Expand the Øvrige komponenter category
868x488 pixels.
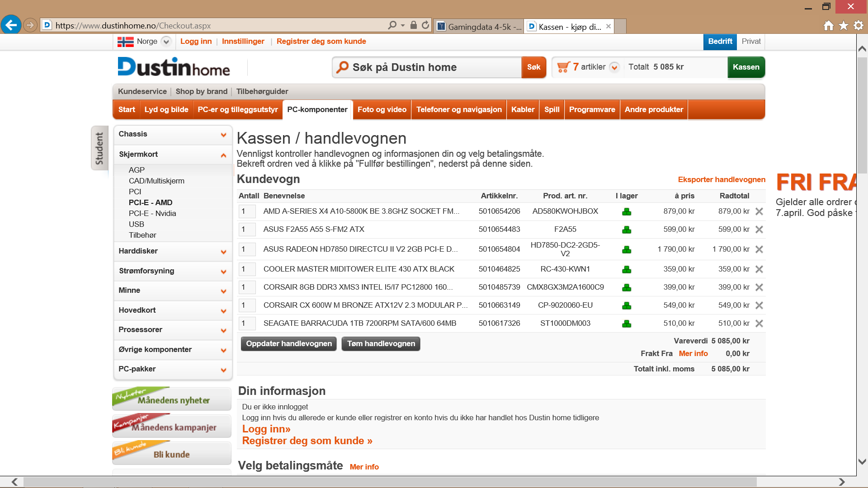[223, 350]
